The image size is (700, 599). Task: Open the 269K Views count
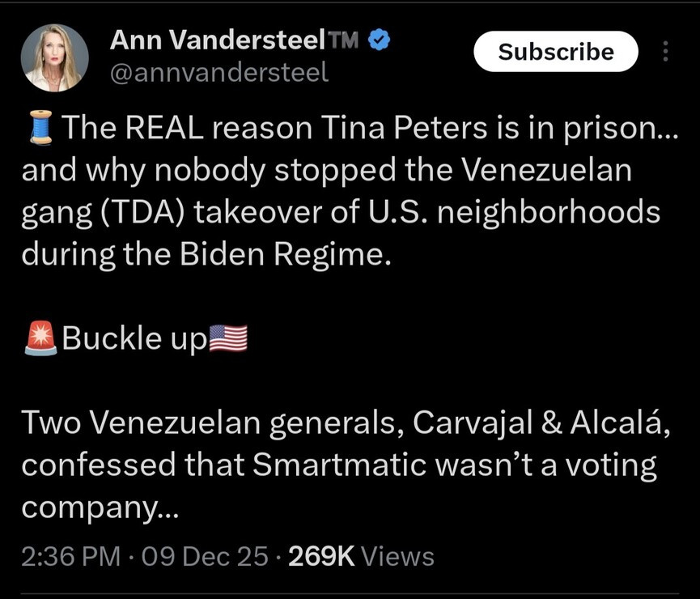(361, 557)
